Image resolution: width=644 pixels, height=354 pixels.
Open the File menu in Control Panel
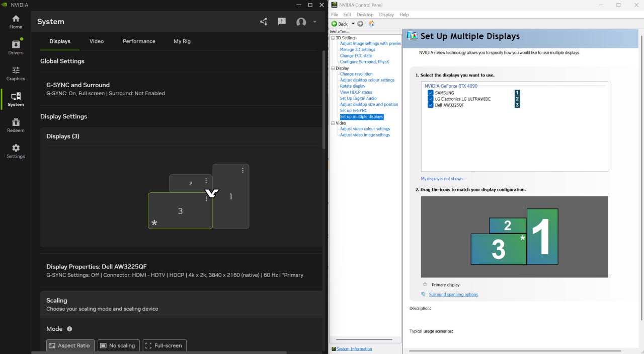pos(335,15)
